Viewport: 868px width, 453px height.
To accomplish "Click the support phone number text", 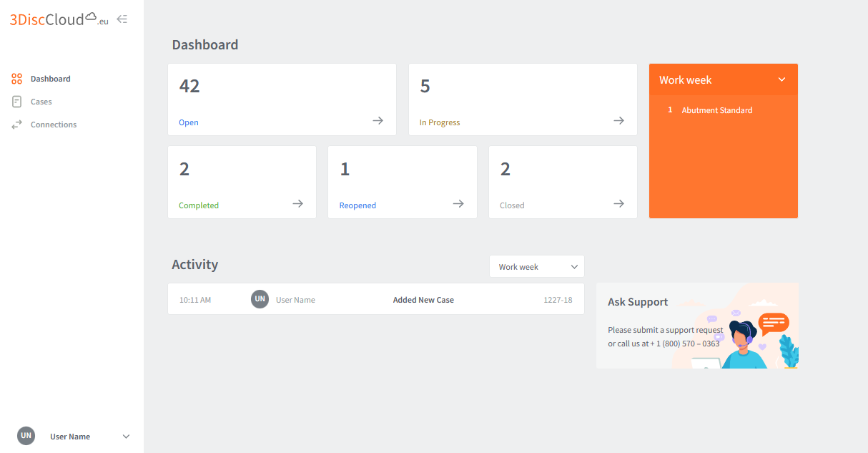I will [685, 344].
